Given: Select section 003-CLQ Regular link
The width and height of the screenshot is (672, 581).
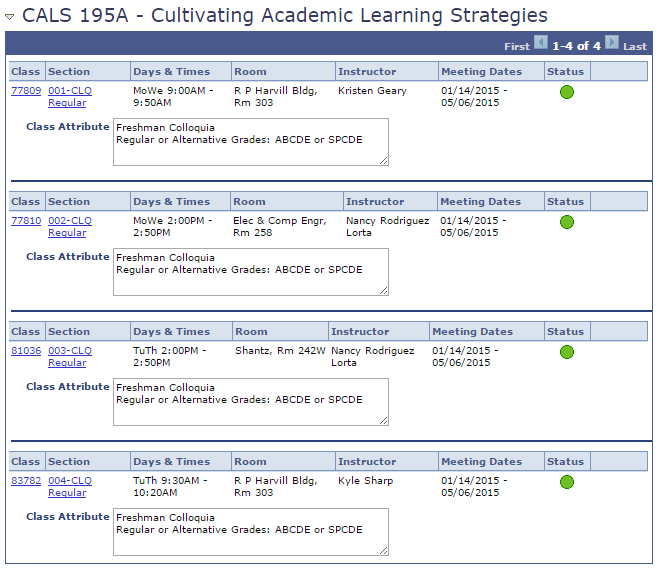Looking at the screenshot, I should point(69,357).
